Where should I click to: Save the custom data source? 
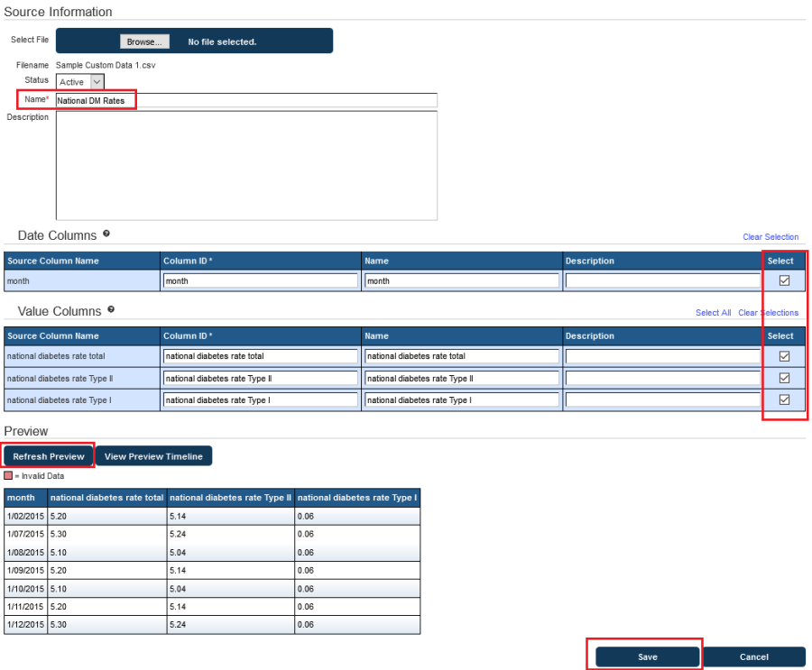[x=647, y=656]
